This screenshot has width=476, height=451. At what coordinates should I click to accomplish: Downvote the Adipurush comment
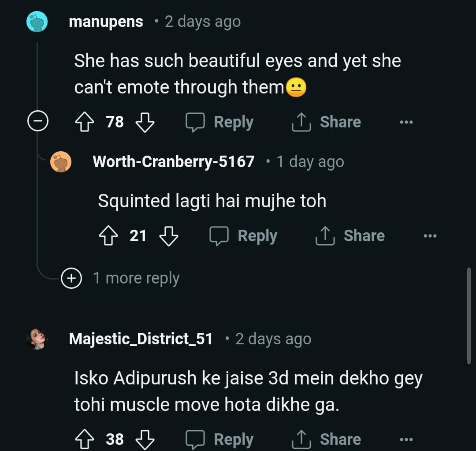click(x=145, y=439)
